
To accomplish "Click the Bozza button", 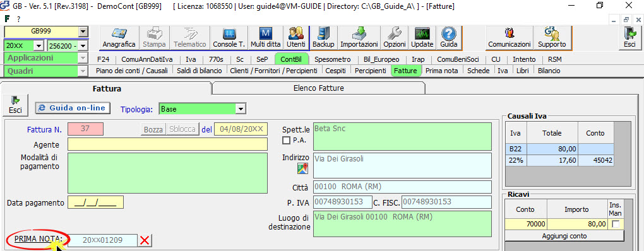I will 153,129.
